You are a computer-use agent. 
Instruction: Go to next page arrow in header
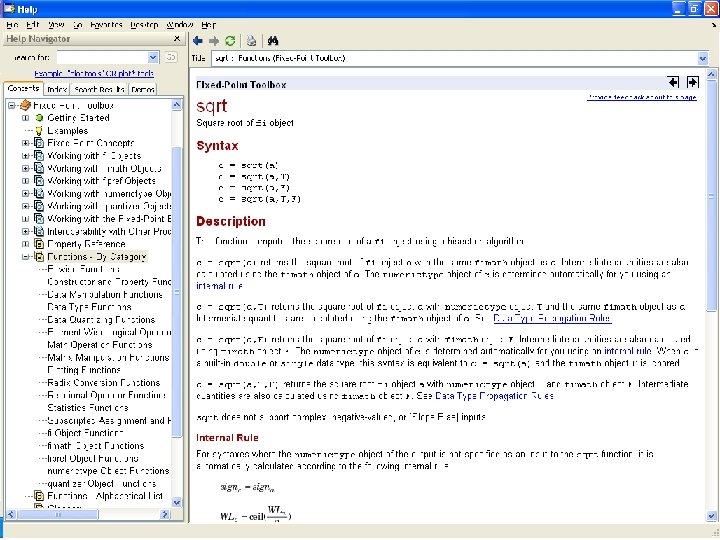[x=692, y=82]
